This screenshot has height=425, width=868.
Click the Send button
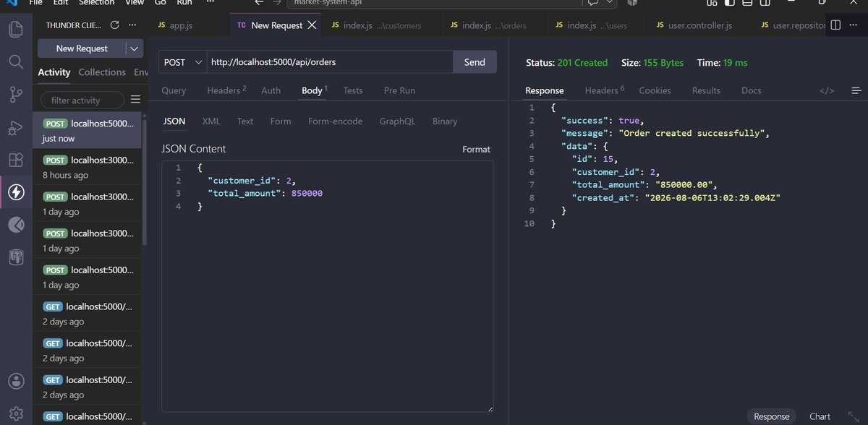coord(475,62)
